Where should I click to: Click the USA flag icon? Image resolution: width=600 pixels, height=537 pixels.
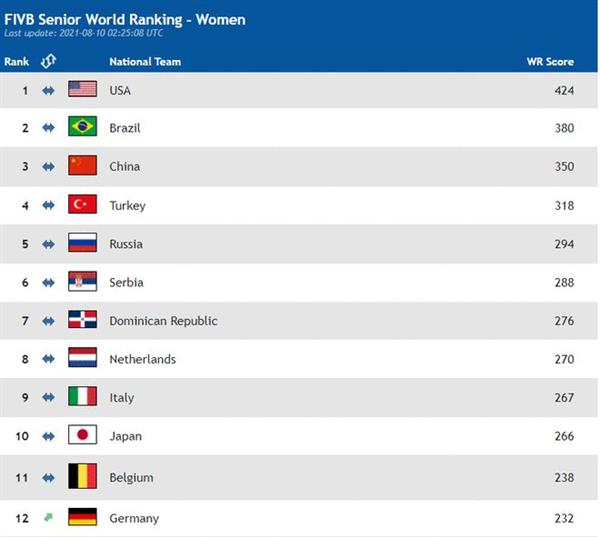coord(82,89)
